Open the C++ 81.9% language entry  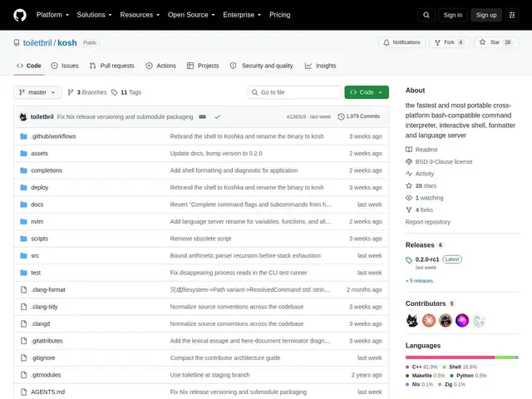421,367
